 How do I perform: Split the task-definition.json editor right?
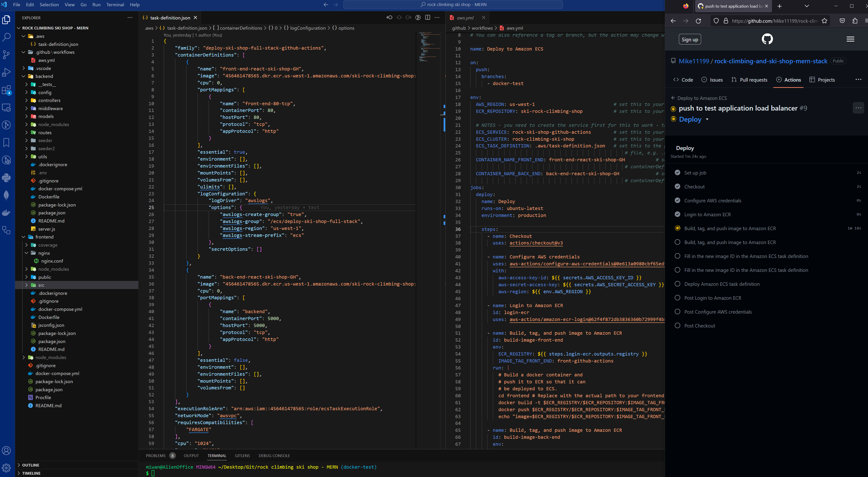[428, 18]
